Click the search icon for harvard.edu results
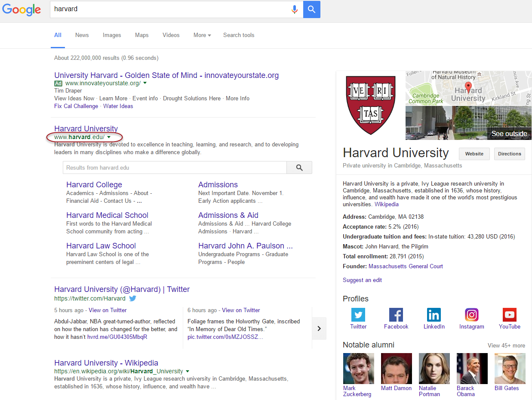Viewport: 532px width, 400px height. coord(299,167)
